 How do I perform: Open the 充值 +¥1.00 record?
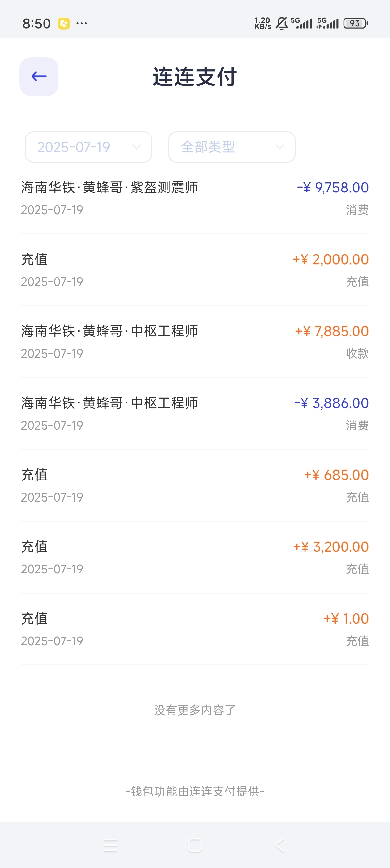coord(195,629)
